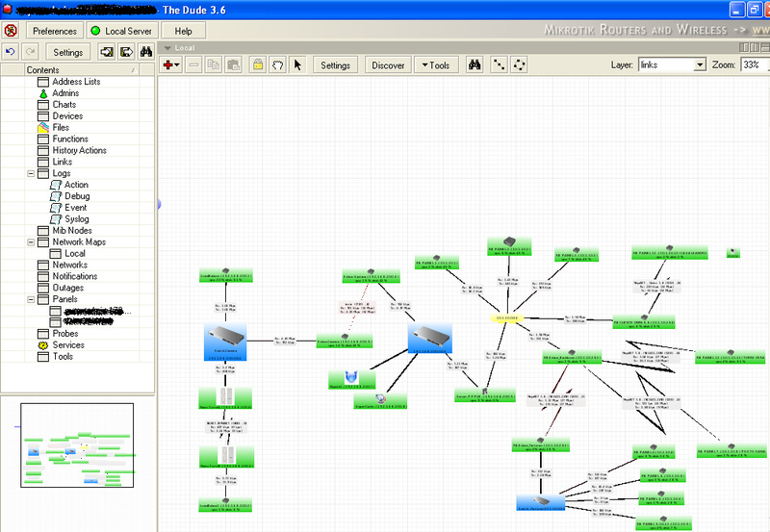Click the Settings button in the map toolbar
Viewport: 770px width, 532px height.
[335, 64]
